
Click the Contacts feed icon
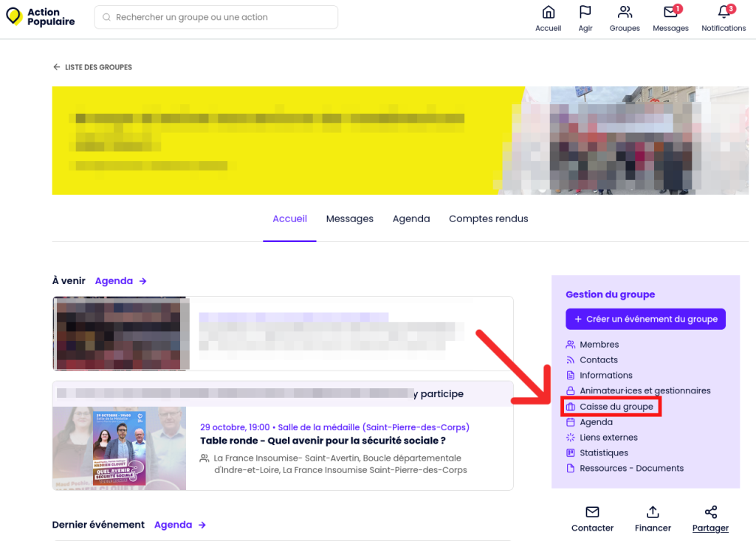point(571,359)
